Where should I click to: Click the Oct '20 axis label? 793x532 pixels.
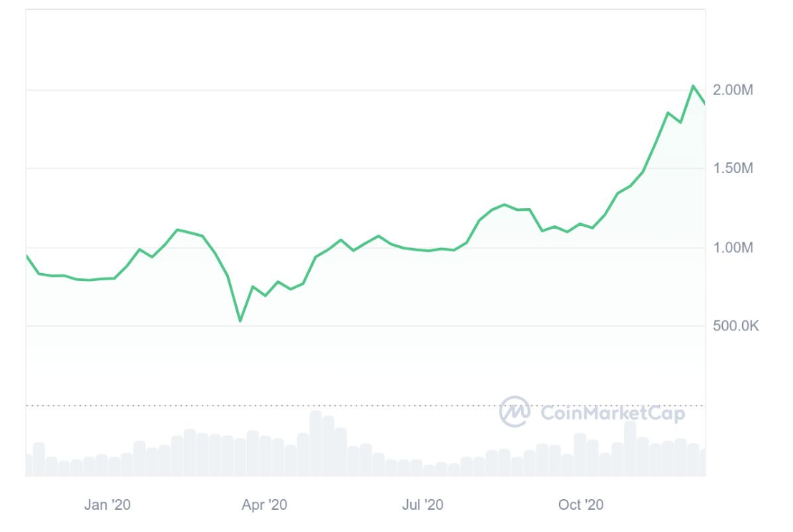(x=580, y=504)
